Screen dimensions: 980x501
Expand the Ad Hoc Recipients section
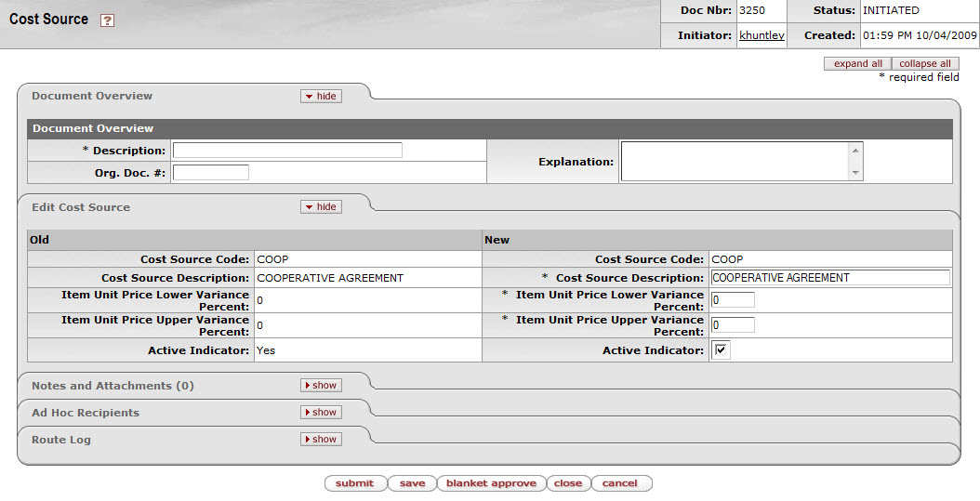click(321, 412)
